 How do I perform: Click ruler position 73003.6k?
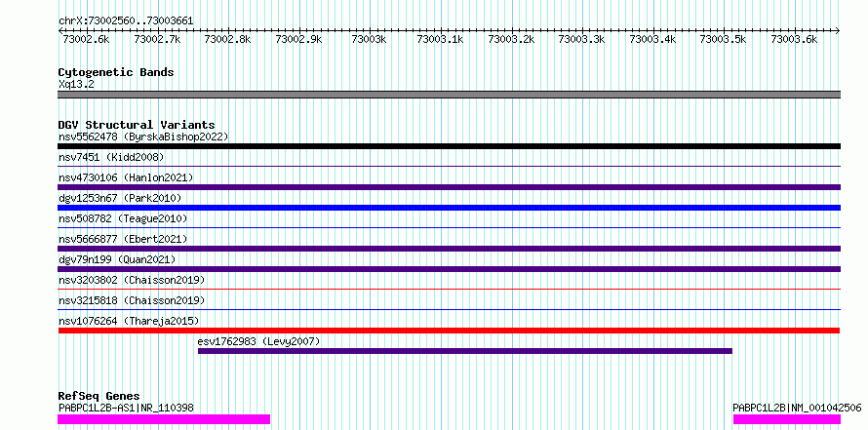[795, 39]
